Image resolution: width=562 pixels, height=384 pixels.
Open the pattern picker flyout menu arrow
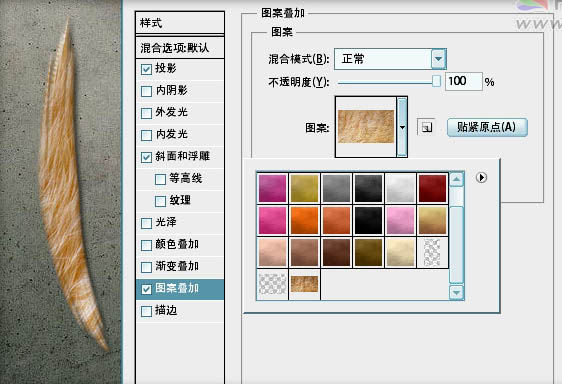coord(481,177)
